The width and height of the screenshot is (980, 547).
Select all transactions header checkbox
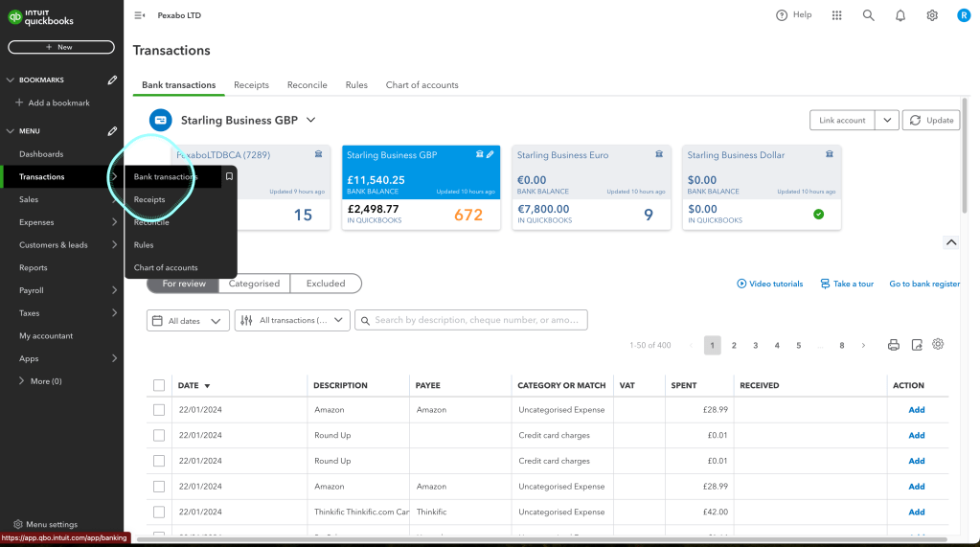pyautogui.click(x=159, y=385)
